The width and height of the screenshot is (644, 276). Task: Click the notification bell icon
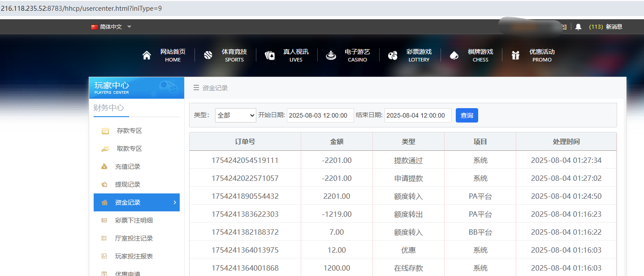coord(578,26)
